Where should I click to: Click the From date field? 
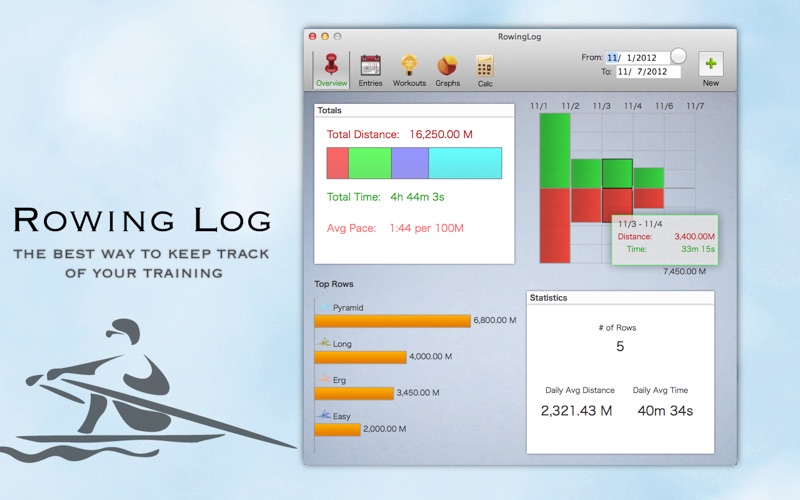tap(637, 58)
